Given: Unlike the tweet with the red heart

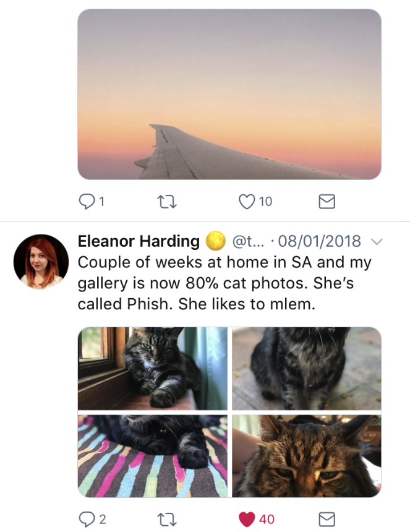Looking at the screenshot, I should point(247,519).
